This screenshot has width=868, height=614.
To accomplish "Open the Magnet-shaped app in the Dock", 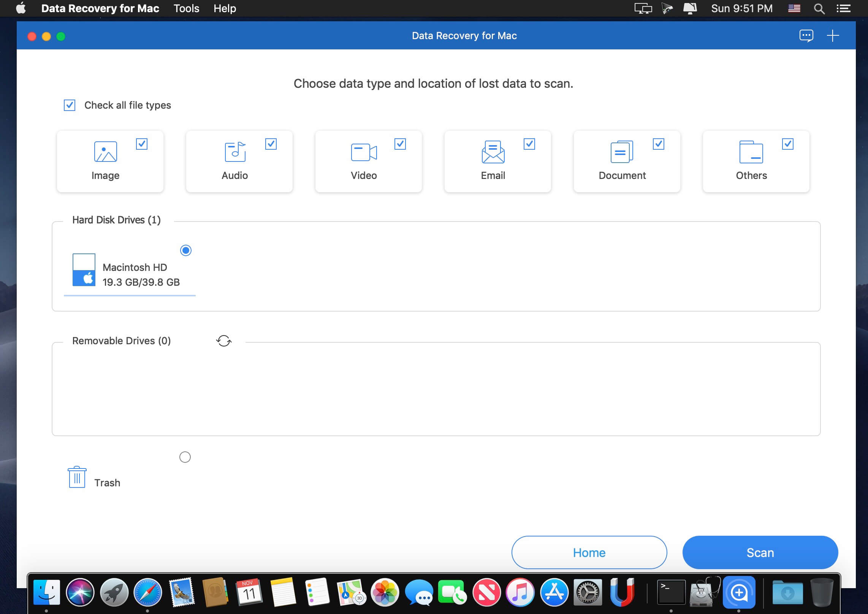I will point(622,592).
